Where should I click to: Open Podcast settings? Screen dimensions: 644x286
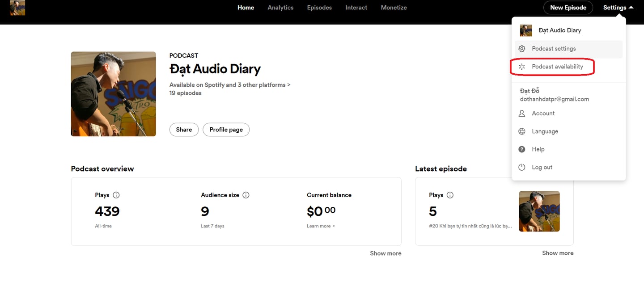(568, 49)
